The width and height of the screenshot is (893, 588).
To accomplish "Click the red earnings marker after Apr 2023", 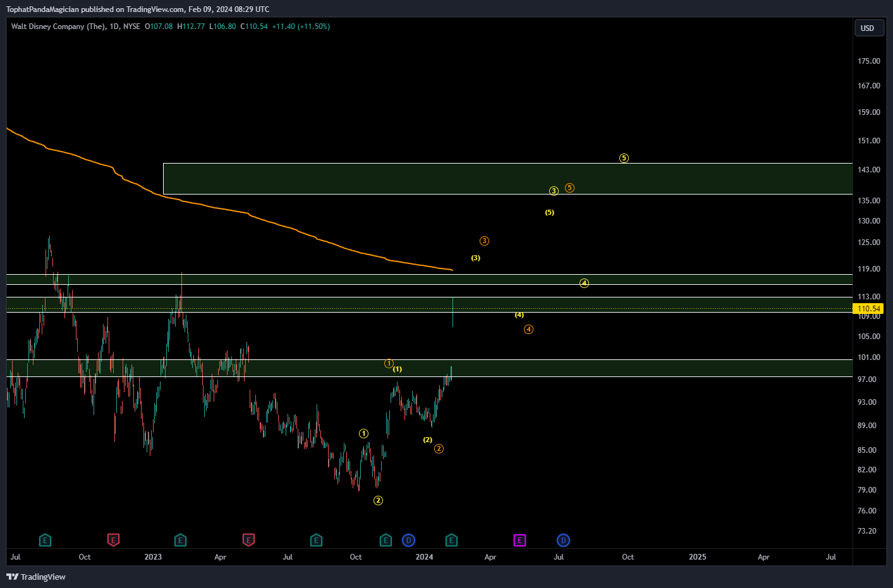I will coord(248,540).
